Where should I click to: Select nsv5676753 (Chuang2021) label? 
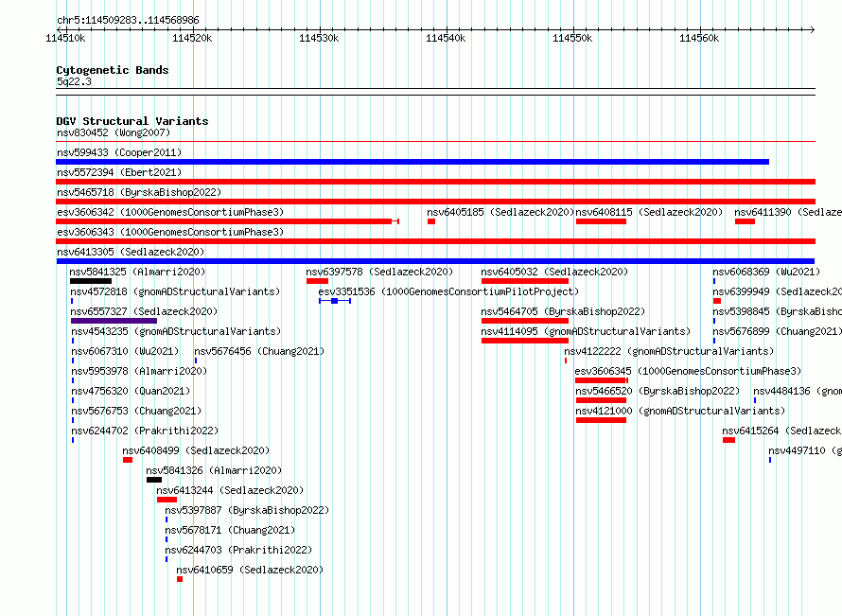click(136, 411)
